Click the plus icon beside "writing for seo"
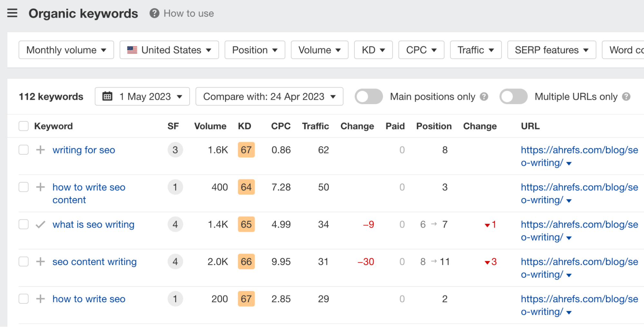This screenshot has width=644, height=327. click(x=40, y=150)
